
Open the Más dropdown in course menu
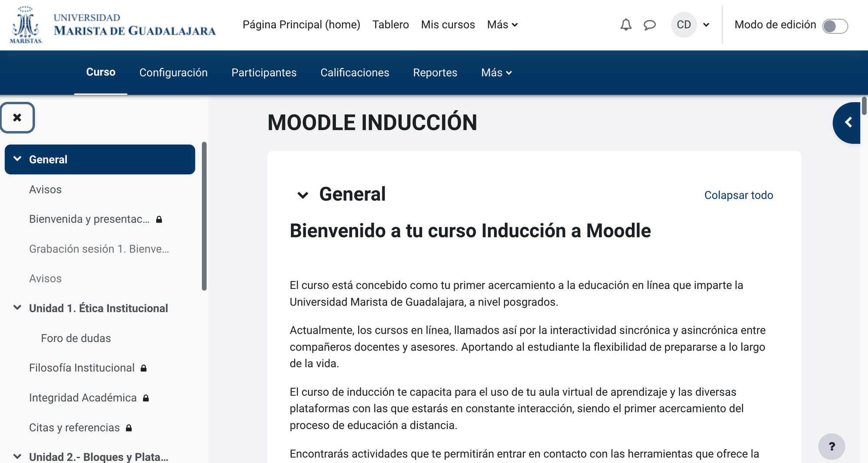pos(496,72)
